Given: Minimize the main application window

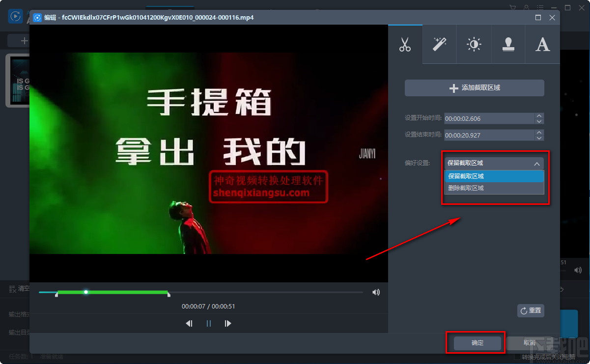Looking at the screenshot, I should [554, 8].
